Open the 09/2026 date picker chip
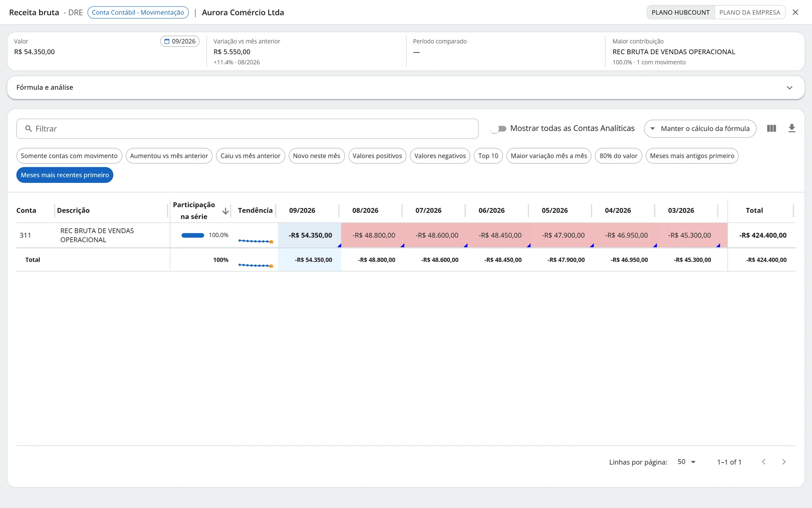Screen dimensions: 812x508 coord(180,41)
